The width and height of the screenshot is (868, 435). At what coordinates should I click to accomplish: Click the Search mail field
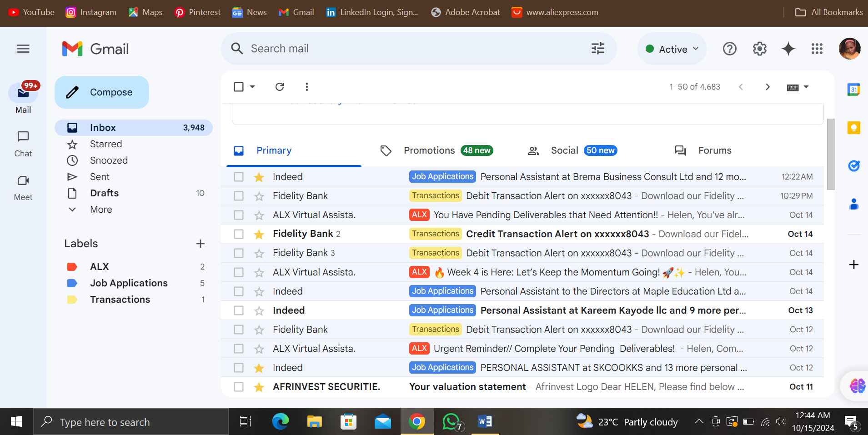(409, 49)
